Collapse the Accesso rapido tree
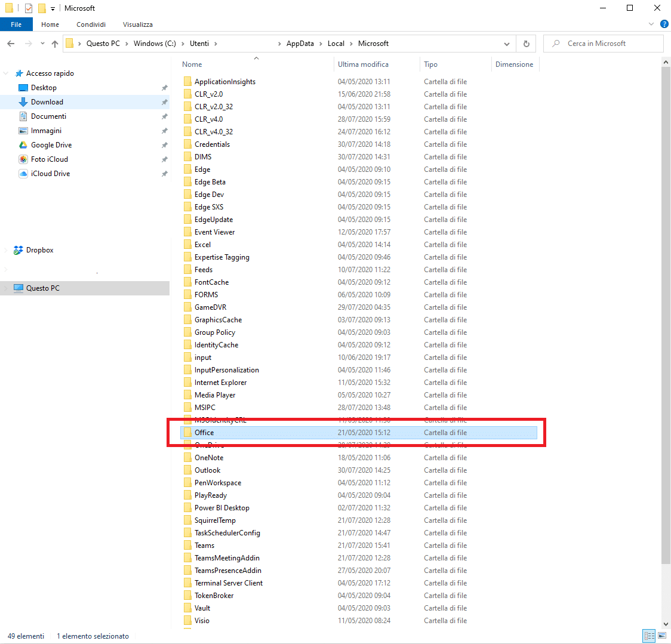 pyautogui.click(x=6, y=73)
